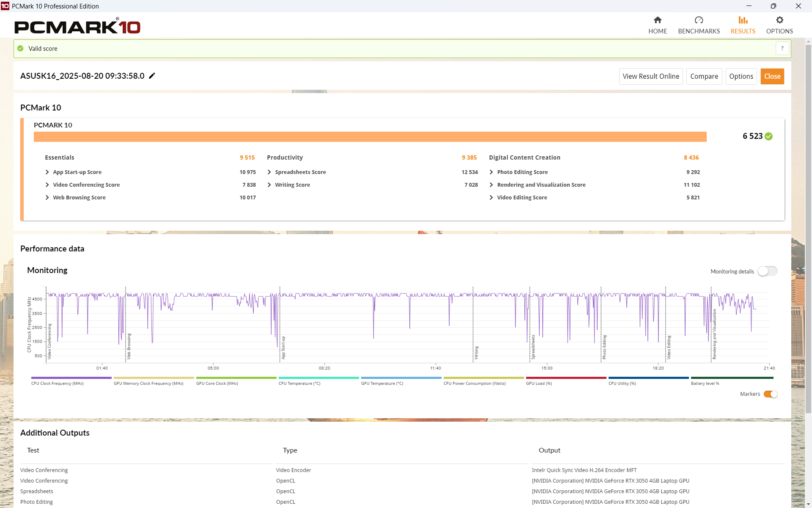Open Benchmarks gauge icon

[x=699, y=20]
